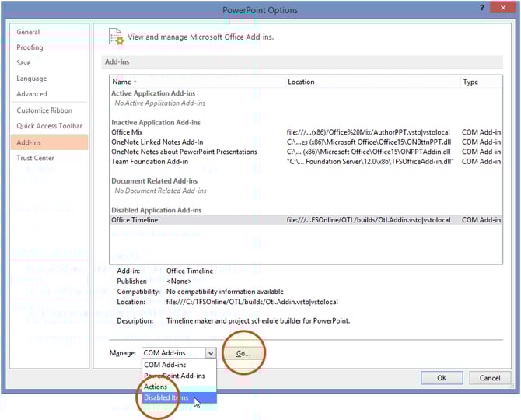Open Advanced options category
This screenshot has height=420, width=521.
(x=32, y=94)
